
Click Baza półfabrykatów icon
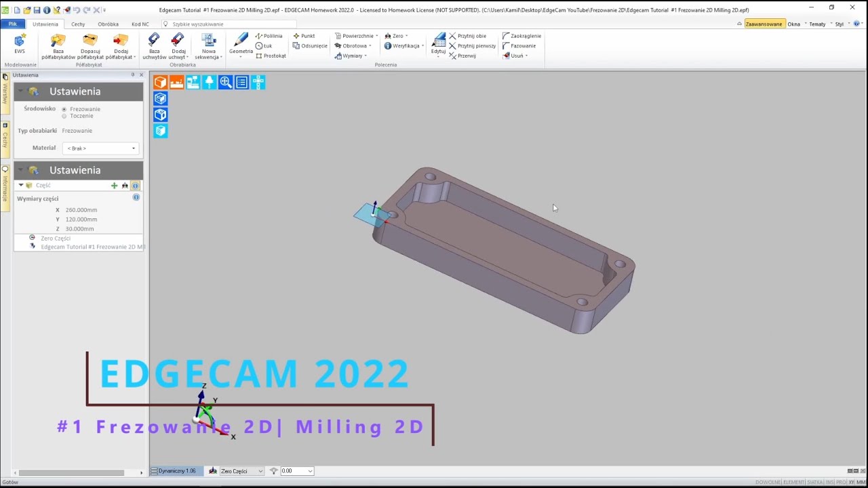(58, 41)
